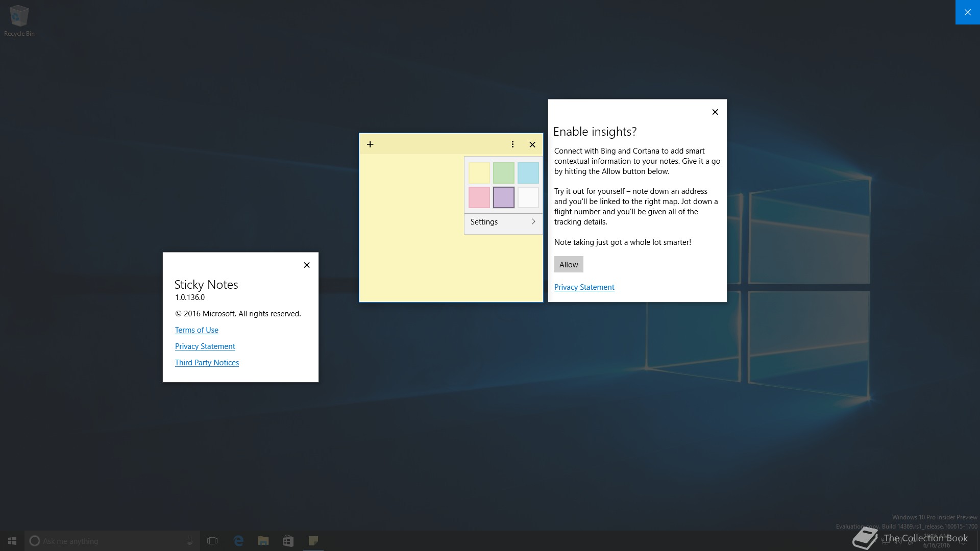Screen dimensions: 980x551
Task: Pick the green note color swatch
Action: (504, 173)
